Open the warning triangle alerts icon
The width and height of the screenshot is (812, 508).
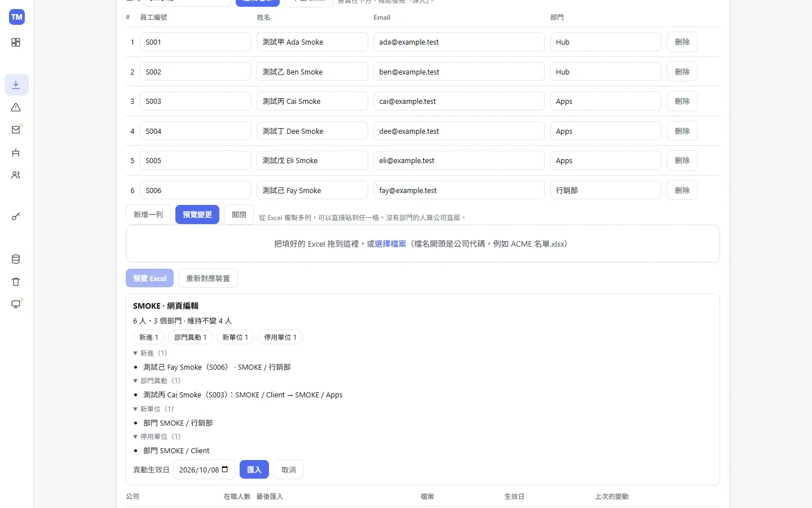(x=16, y=107)
